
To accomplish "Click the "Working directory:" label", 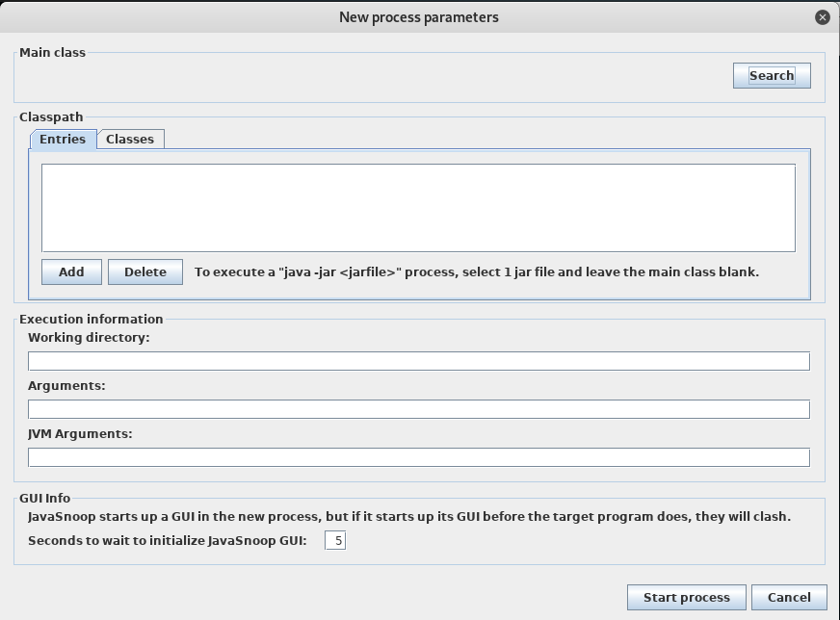I will tap(89, 338).
